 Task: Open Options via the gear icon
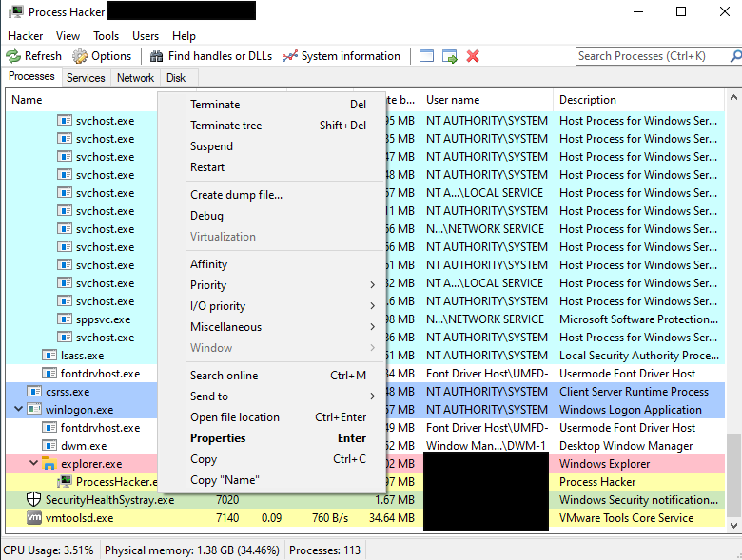[80, 56]
